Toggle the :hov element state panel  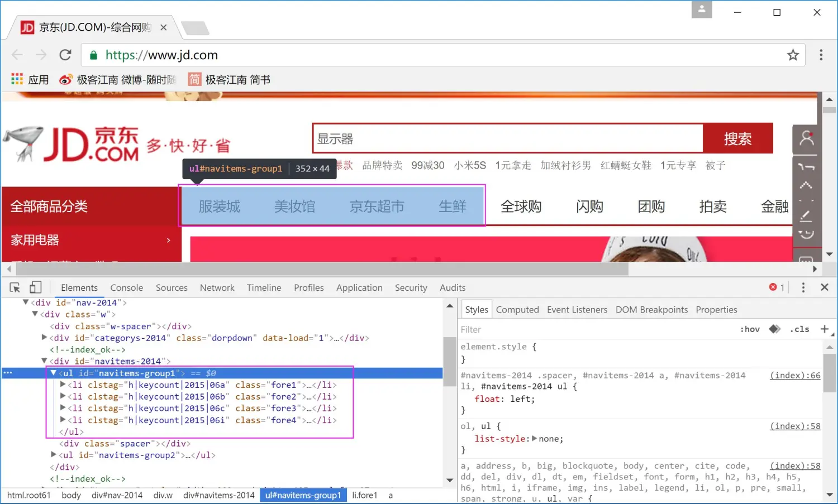tap(750, 329)
